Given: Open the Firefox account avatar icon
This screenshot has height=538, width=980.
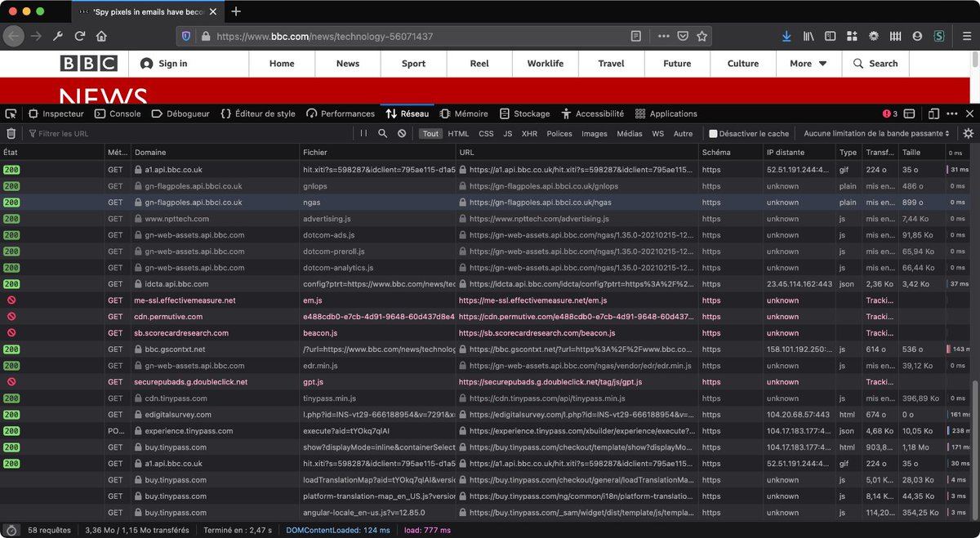Looking at the screenshot, I should click(x=917, y=36).
